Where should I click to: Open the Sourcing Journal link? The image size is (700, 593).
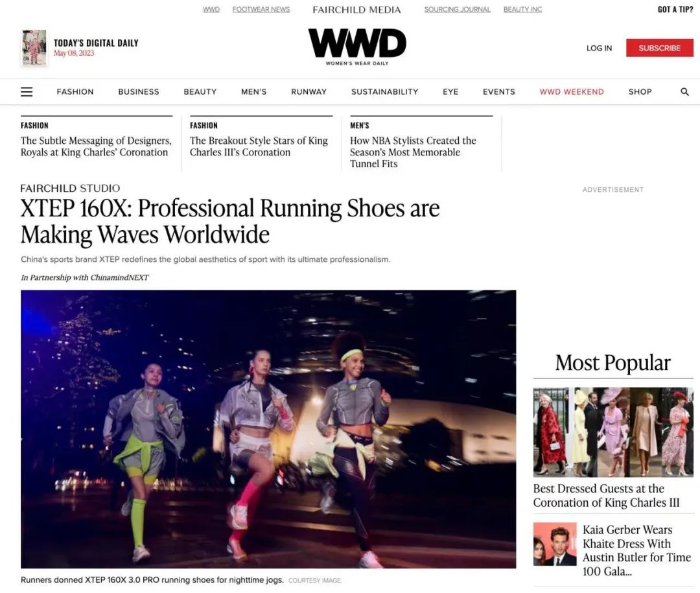457,10
